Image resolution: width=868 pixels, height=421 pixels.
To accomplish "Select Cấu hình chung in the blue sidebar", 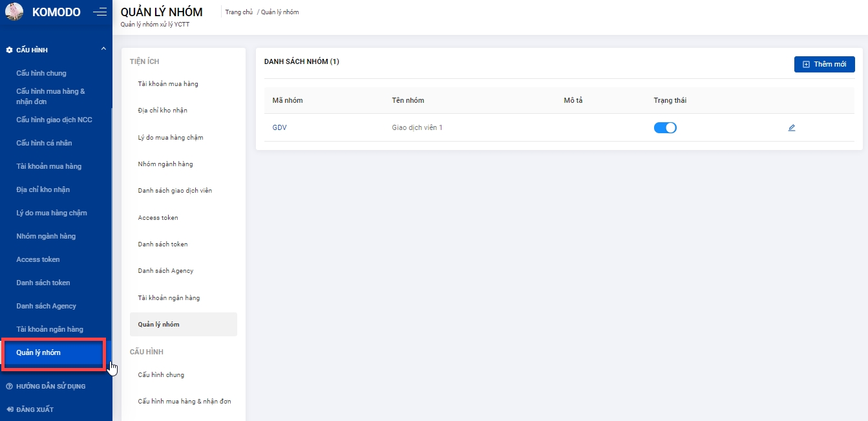I will click(41, 73).
